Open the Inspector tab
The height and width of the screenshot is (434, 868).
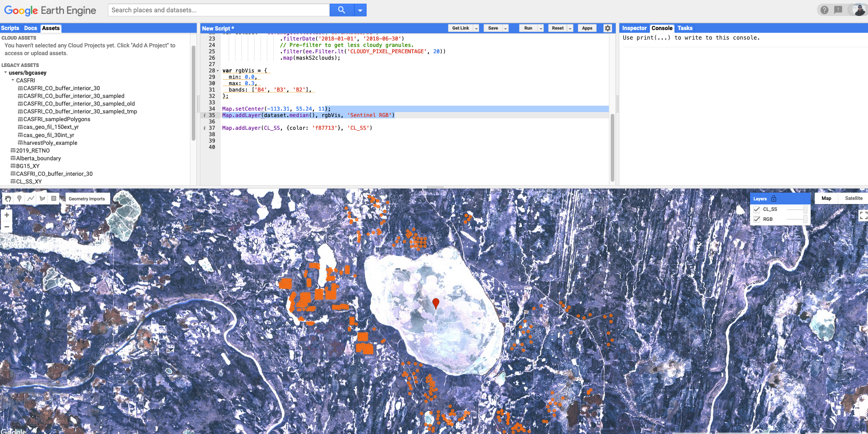[634, 28]
